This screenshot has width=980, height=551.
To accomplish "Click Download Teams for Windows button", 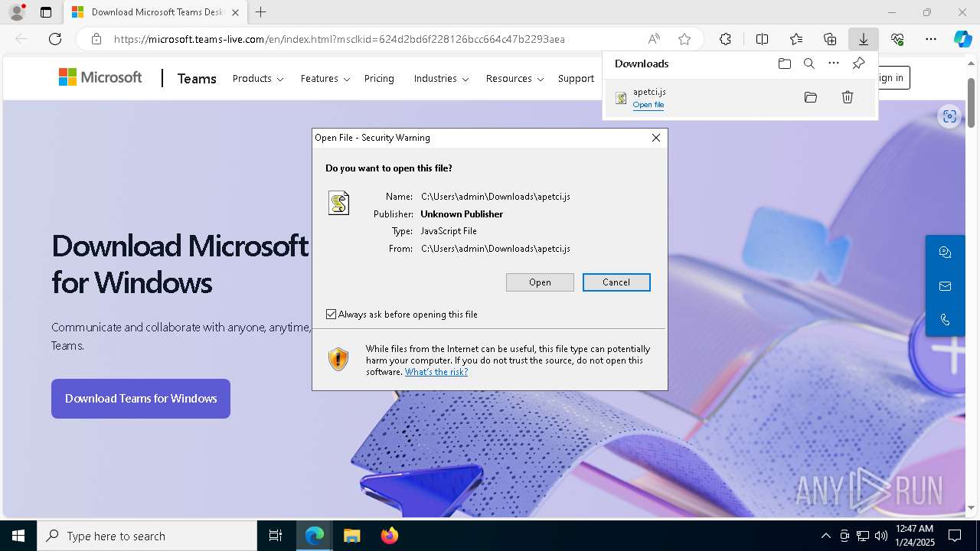I will coord(141,399).
